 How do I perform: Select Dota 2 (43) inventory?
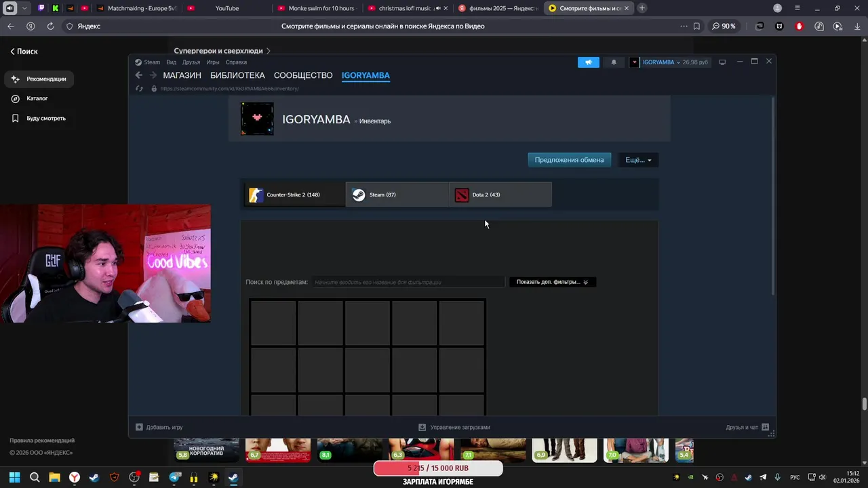coord(500,195)
